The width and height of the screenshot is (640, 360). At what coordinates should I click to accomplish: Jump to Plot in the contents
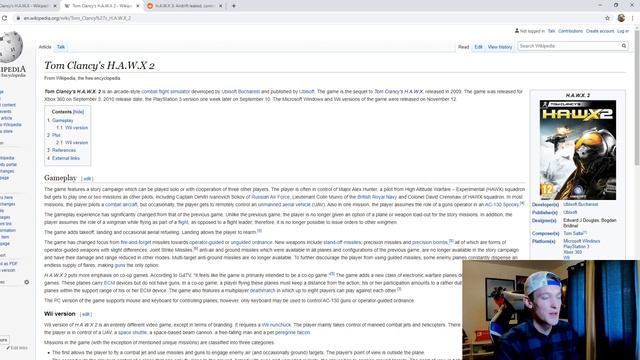click(x=56, y=135)
